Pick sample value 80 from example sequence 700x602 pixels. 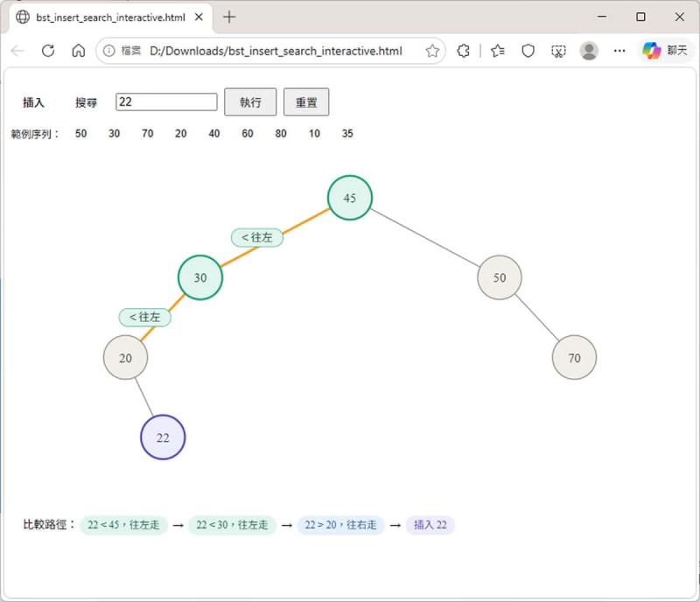click(281, 134)
